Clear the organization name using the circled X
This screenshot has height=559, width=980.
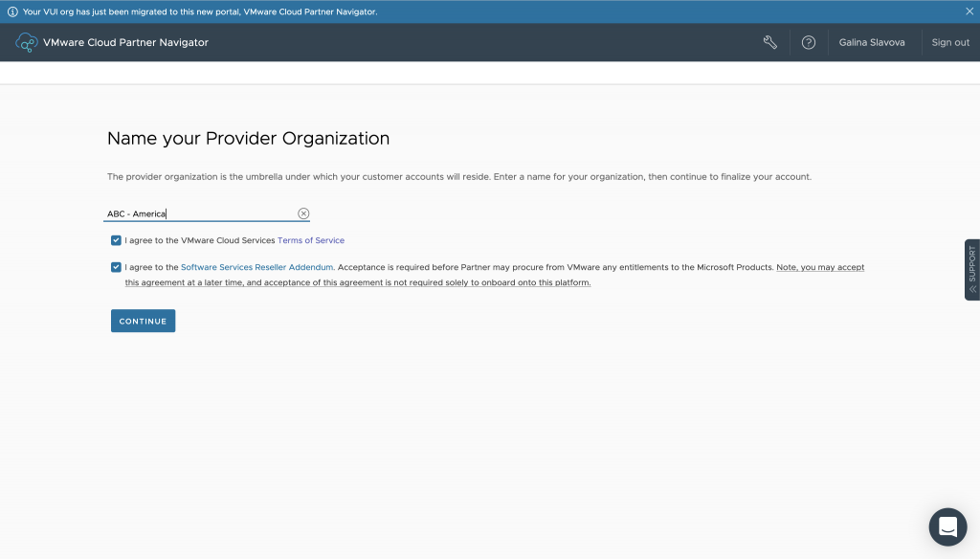tap(303, 213)
